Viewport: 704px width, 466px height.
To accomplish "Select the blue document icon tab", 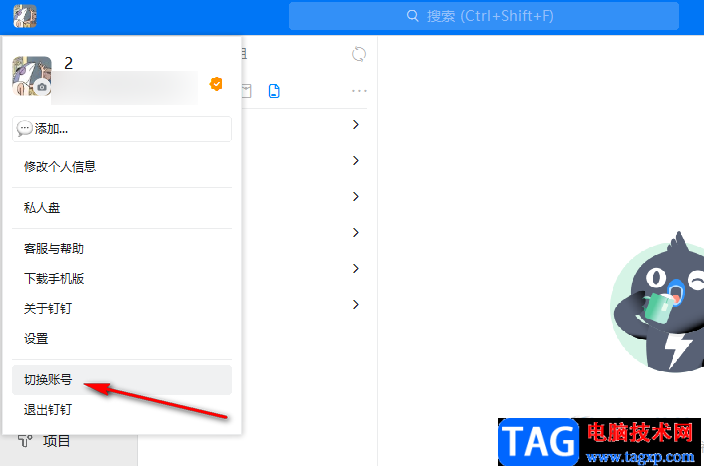I will pyautogui.click(x=274, y=91).
